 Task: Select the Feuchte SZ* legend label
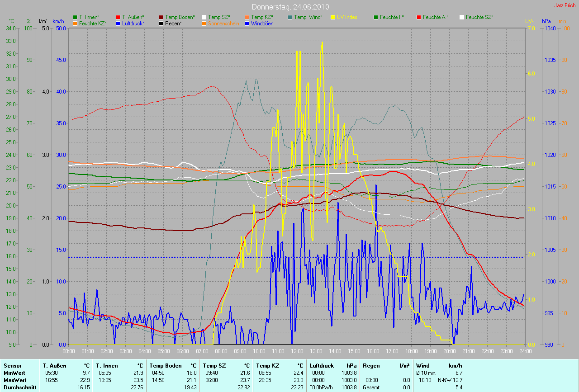[479, 17]
